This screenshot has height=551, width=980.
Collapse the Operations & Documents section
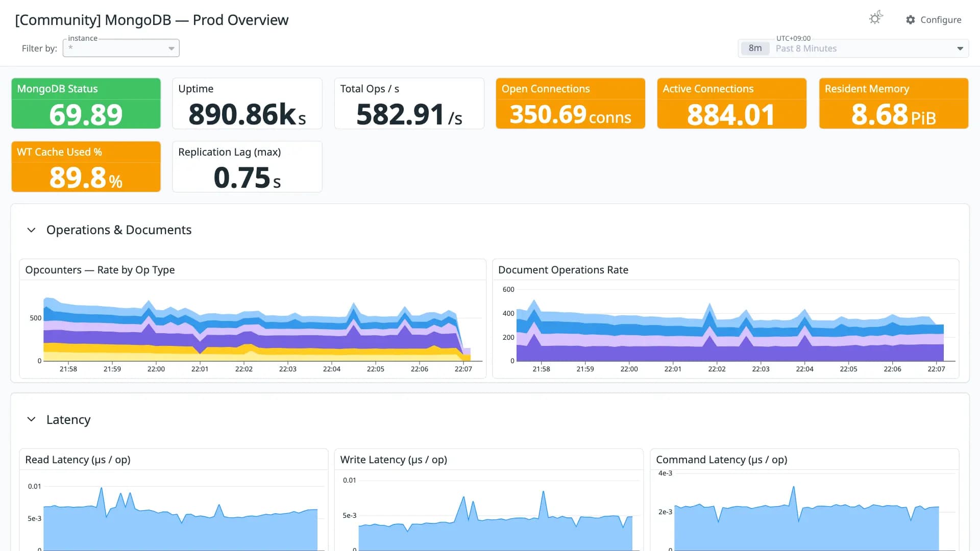click(31, 230)
